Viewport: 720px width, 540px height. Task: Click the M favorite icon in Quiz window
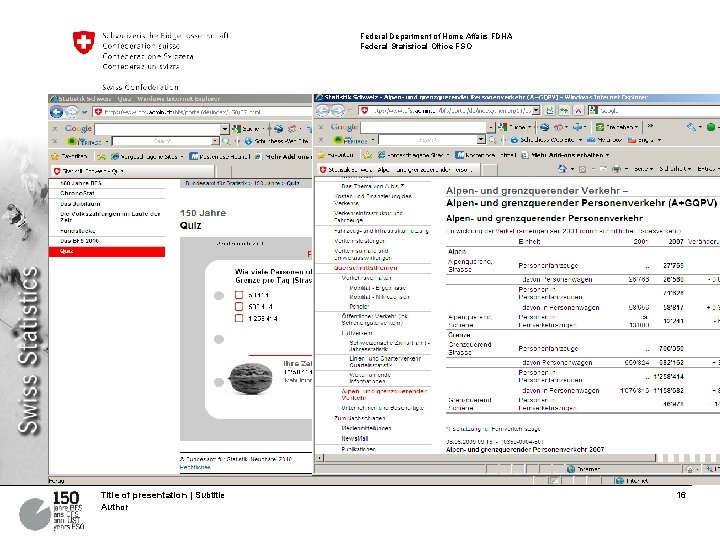click(x=194, y=157)
